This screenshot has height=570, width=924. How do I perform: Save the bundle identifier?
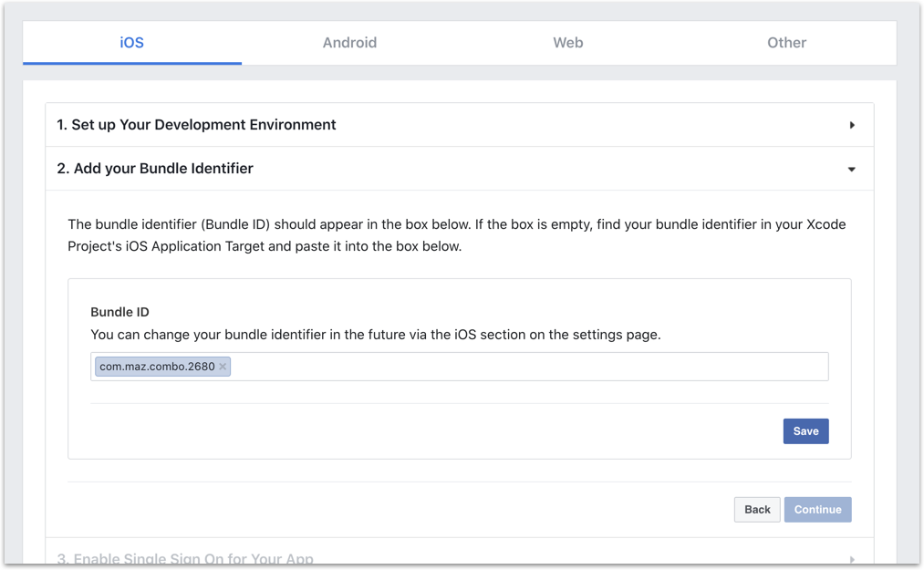(805, 430)
